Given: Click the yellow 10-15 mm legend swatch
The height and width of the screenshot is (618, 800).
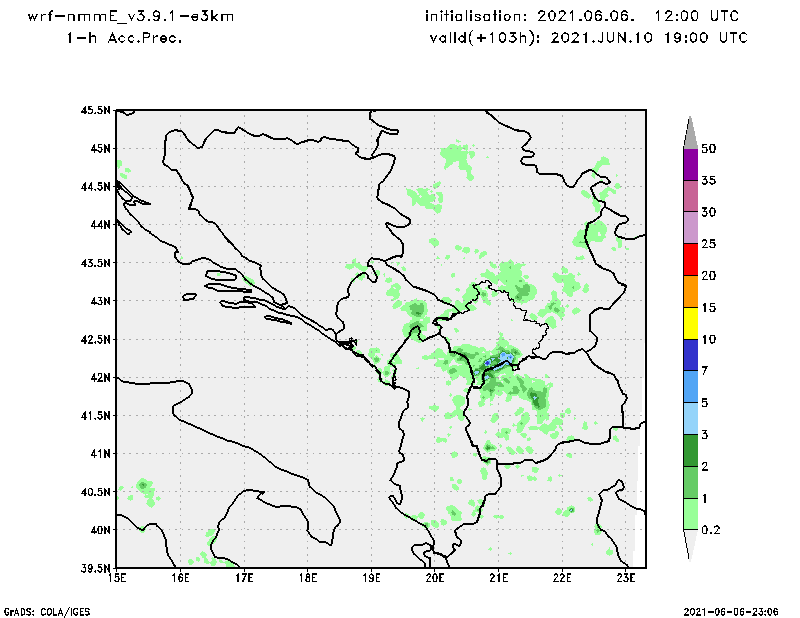Looking at the screenshot, I should point(690,323).
